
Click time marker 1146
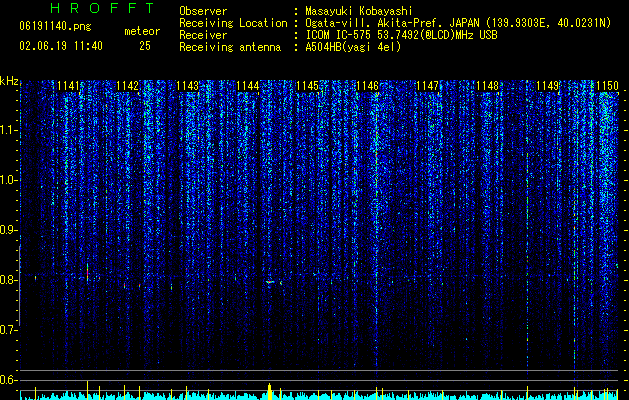[x=368, y=86]
